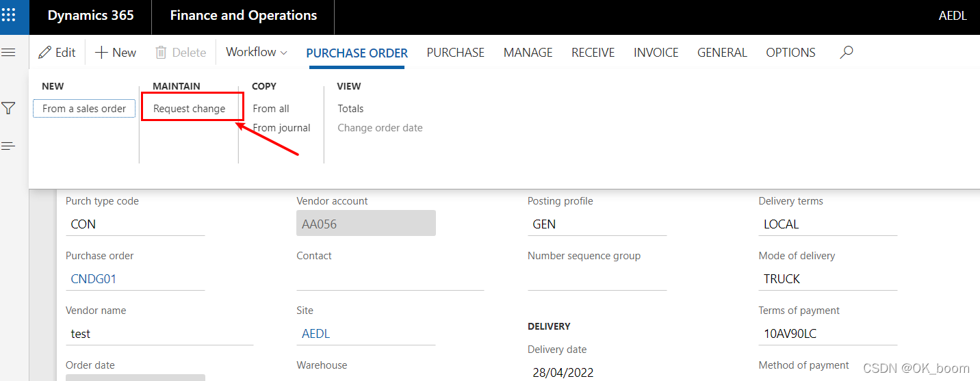
Task: Choose Copy From all
Action: click(x=271, y=109)
